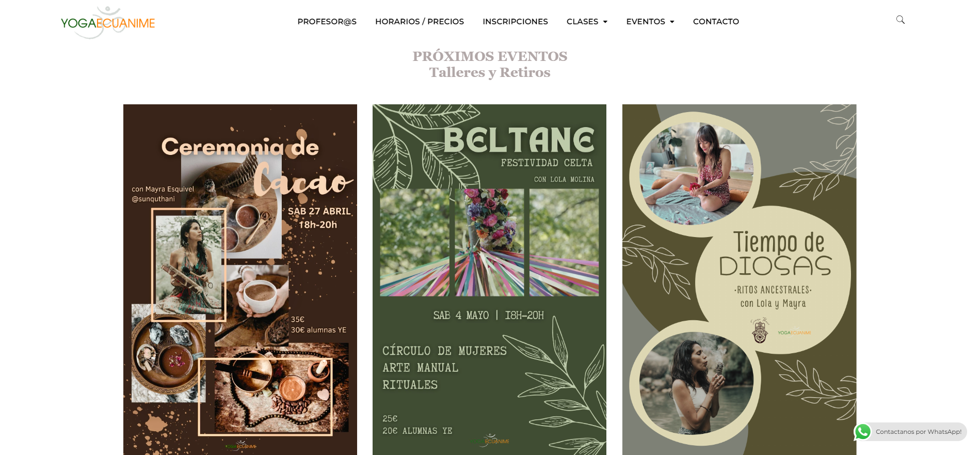The image size is (980, 455).
Task: Open the PROFESOR@S menu item
Action: (327, 21)
